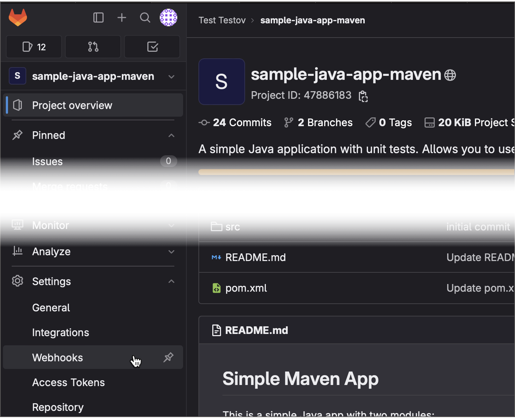Click the orange language statistics bar

click(x=356, y=172)
